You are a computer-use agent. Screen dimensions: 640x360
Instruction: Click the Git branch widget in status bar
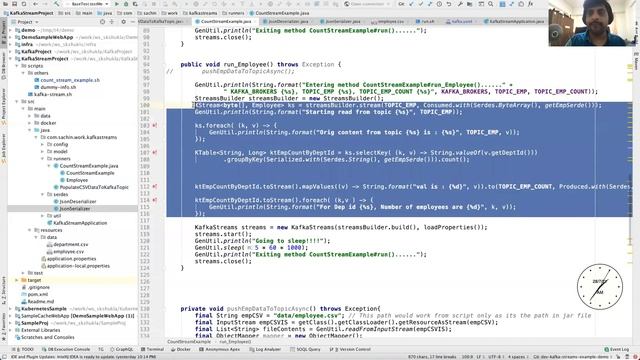(x=571, y=357)
